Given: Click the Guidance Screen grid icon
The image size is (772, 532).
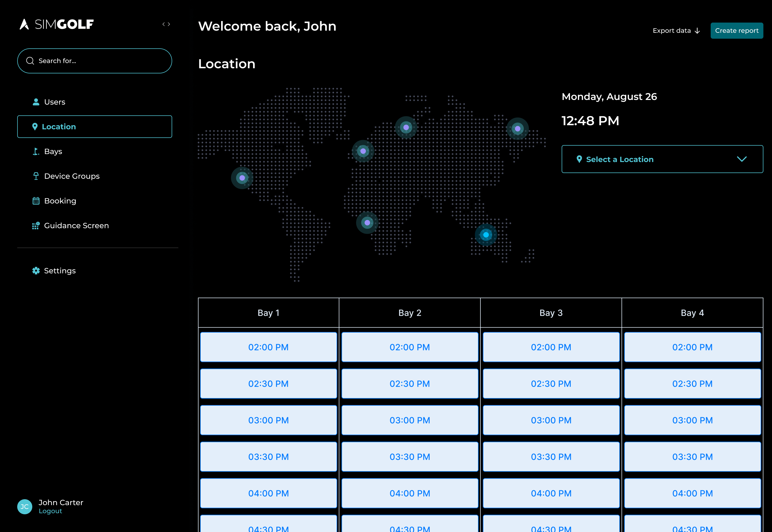Looking at the screenshot, I should coord(36,226).
